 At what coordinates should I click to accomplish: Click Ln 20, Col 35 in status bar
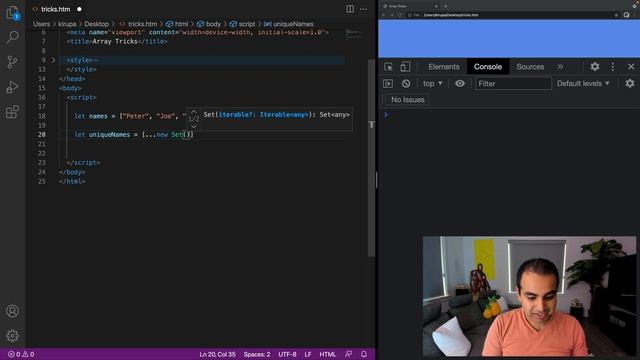[x=217, y=354]
